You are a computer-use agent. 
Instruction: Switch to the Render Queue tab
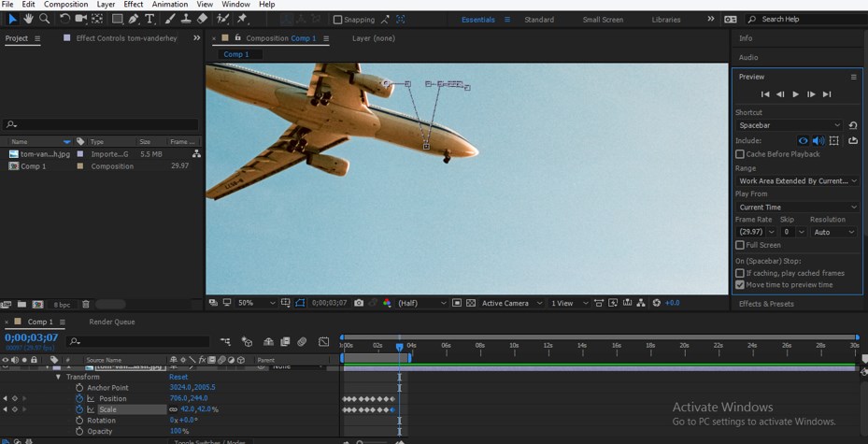tap(112, 322)
